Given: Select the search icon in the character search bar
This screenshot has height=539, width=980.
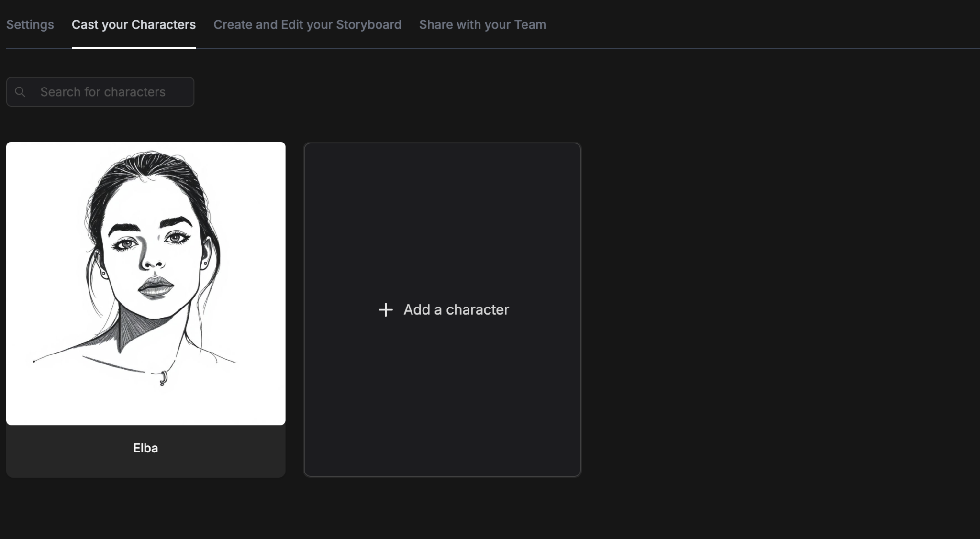Looking at the screenshot, I should tap(21, 91).
